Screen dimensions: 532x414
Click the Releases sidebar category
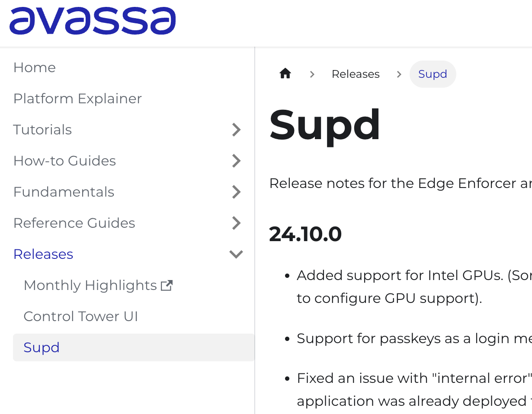coord(43,254)
